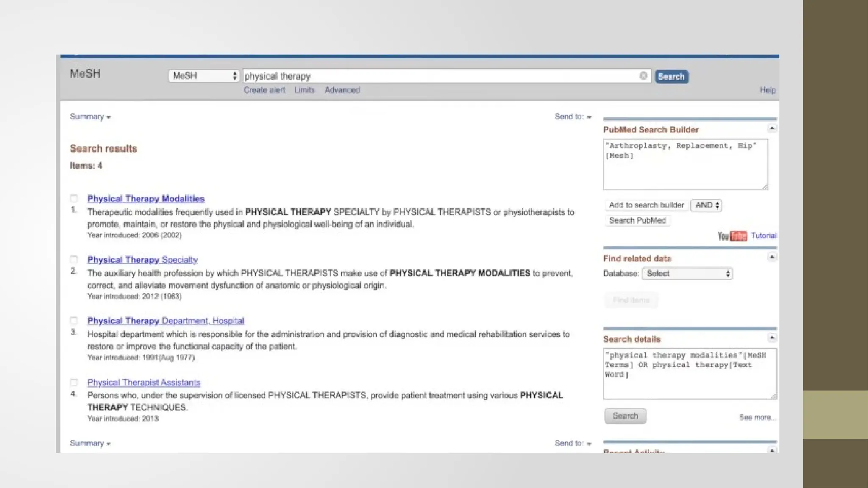Collapse the Search details panel

772,338
